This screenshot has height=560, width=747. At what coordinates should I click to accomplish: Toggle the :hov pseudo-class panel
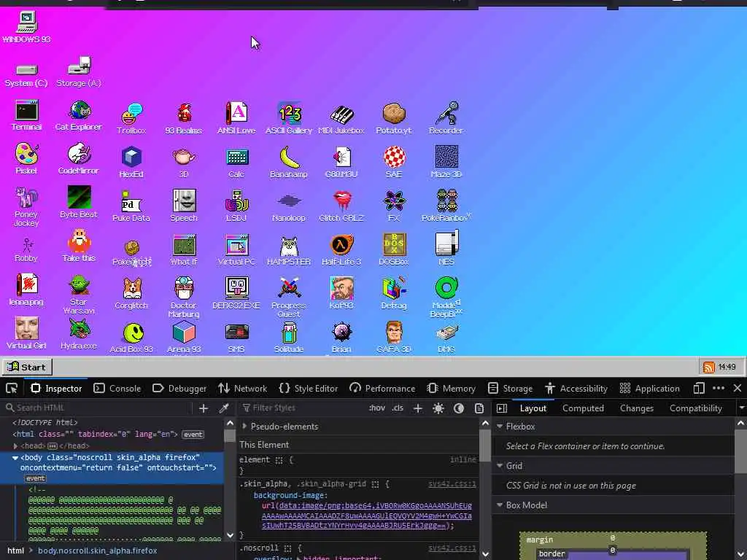(x=377, y=408)
